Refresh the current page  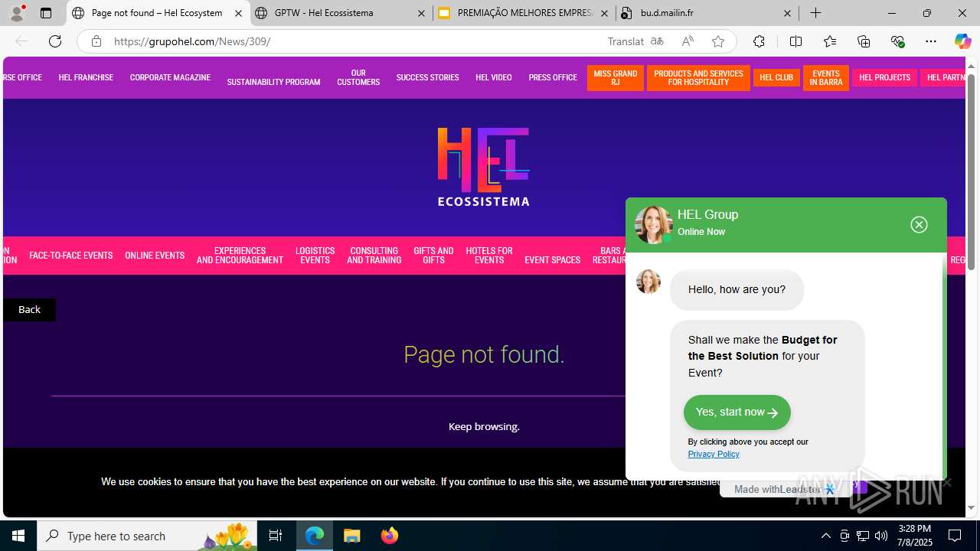click(55, 41)
